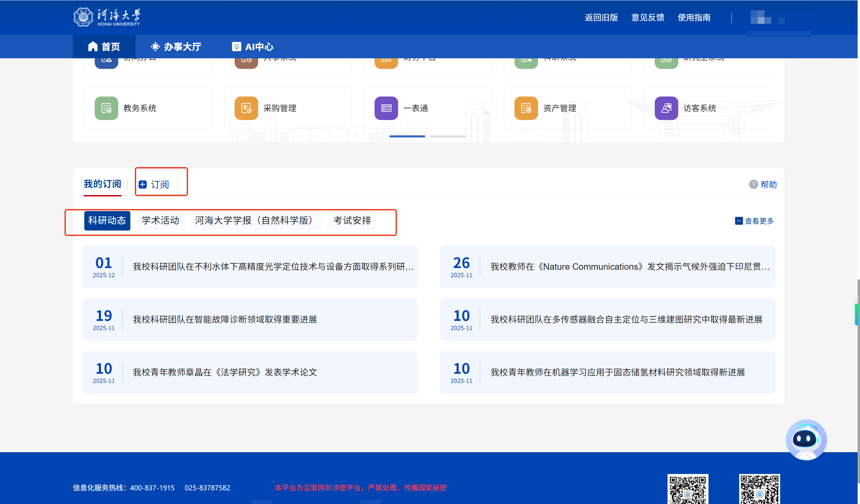
Task: Open the 办事大厅 navigation menu
Action: pos(176,47)
